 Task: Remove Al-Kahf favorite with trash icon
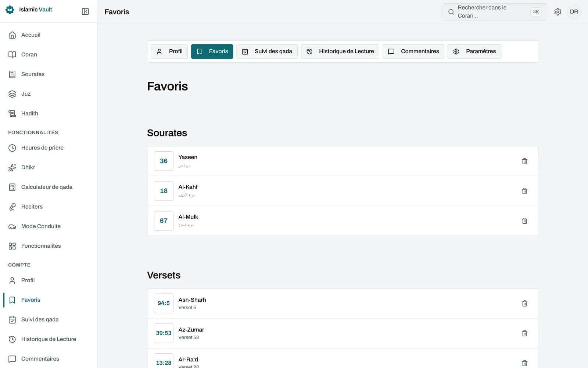click(524, 191)
